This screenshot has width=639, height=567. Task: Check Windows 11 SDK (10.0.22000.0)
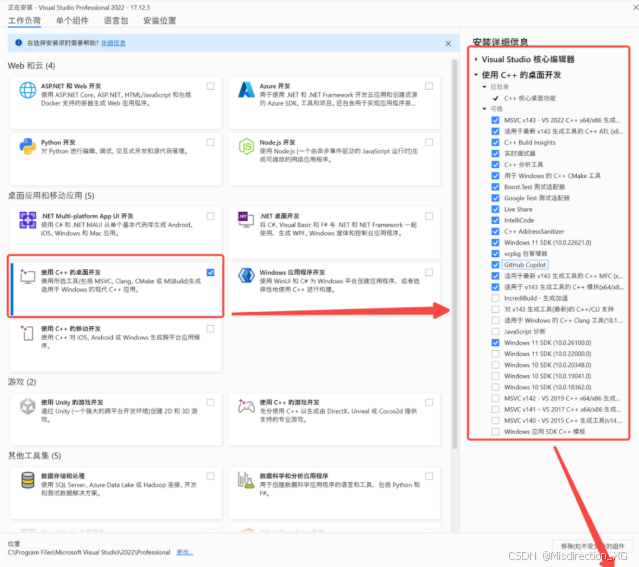(x=495, y=354)
